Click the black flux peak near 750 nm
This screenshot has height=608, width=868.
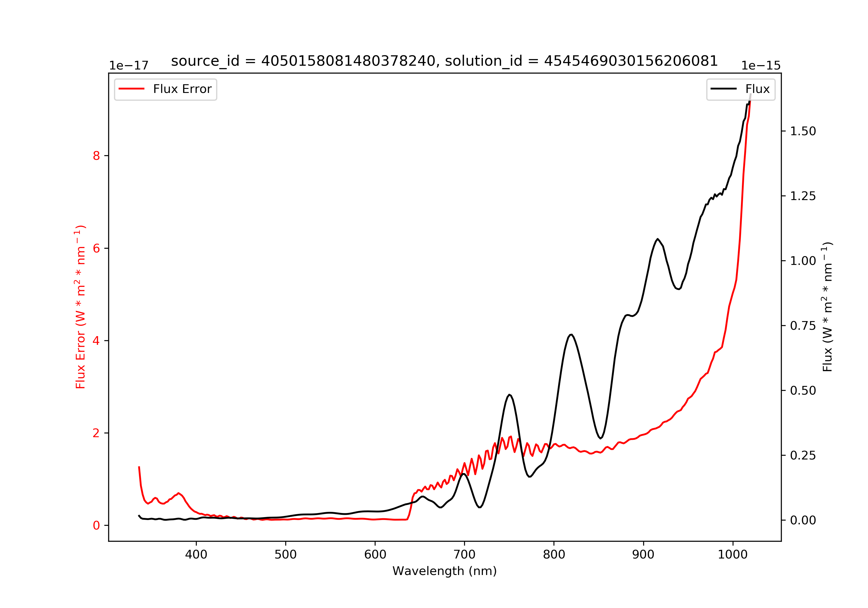(x=509, y=395)
